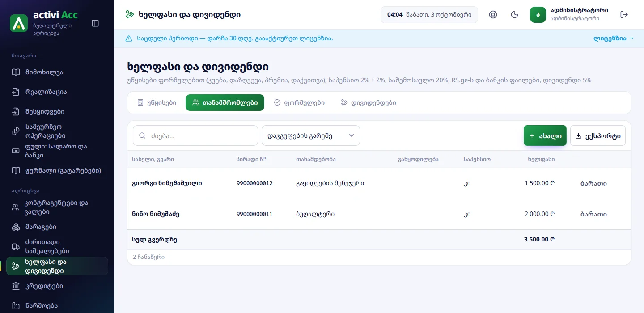Screen dimensions: 644x313
Task: Click the logout arrow icon
Action: (624, 14)
